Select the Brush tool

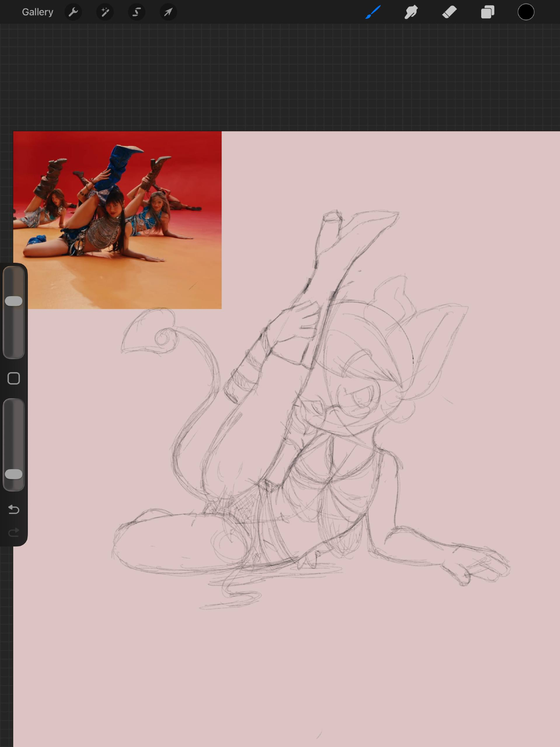(x=373, y=12)
